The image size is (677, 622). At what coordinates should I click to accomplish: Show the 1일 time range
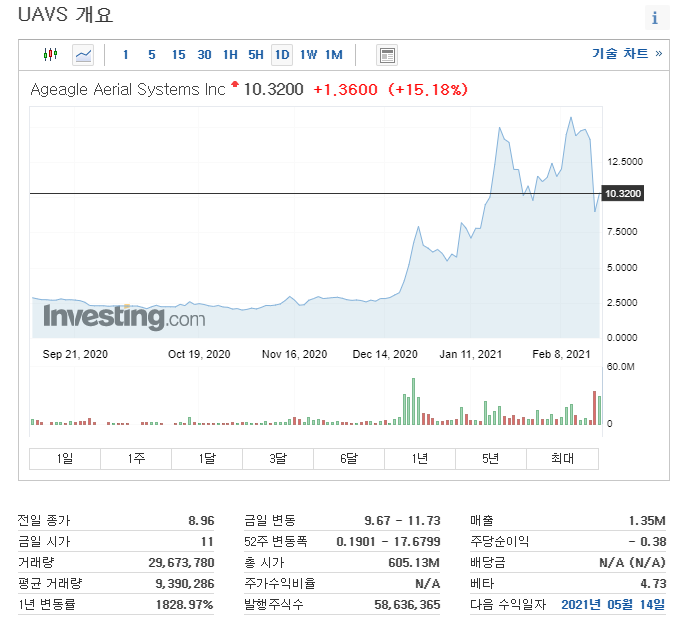pos(65,458)
